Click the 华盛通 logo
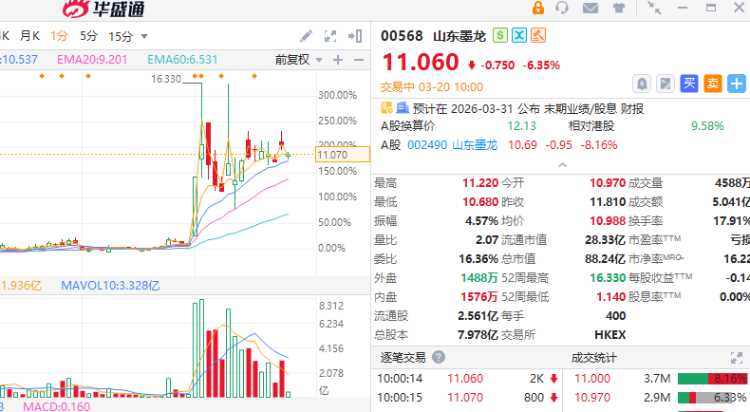750x412 pixels. pos(103,9)
